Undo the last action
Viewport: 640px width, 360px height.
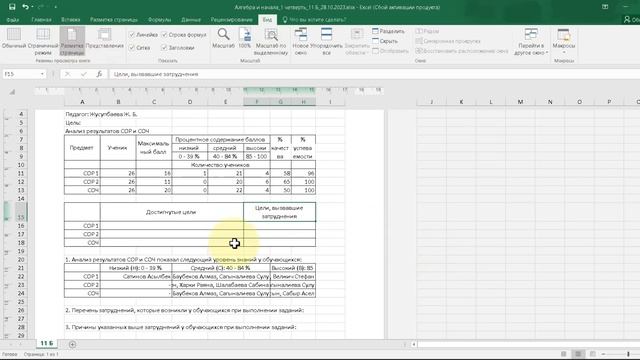click(25, 7)
